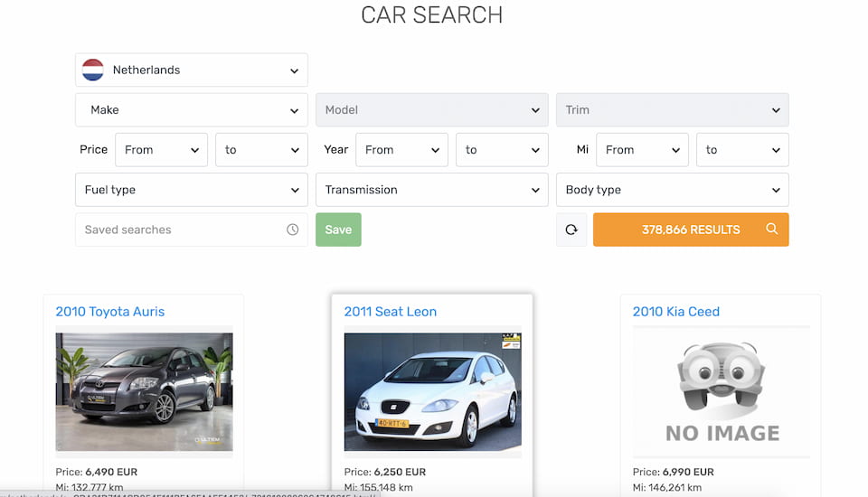Click the magnifier icon on results button

tap(771, 230)
